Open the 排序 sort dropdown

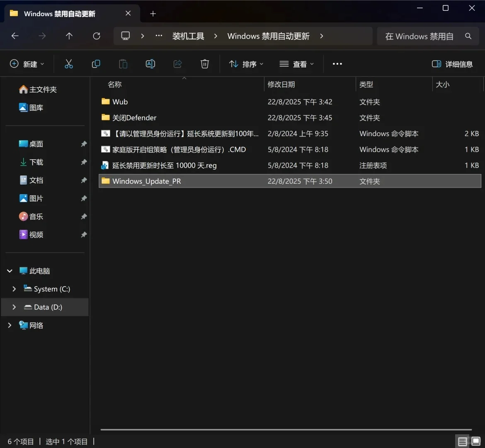pyautogui.click(x=245, y=64)
